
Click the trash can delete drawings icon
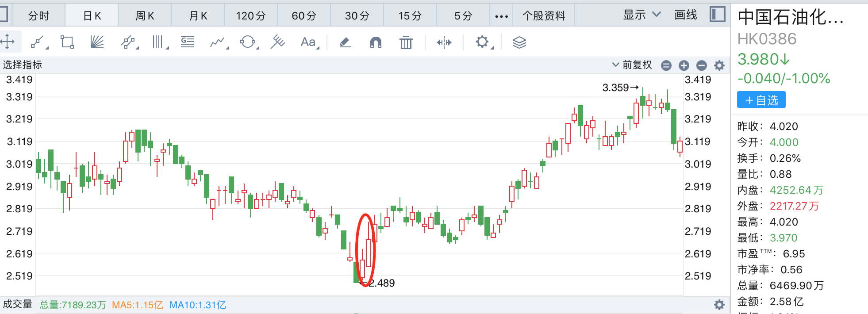pyautogui.click(x=406, y=42)
